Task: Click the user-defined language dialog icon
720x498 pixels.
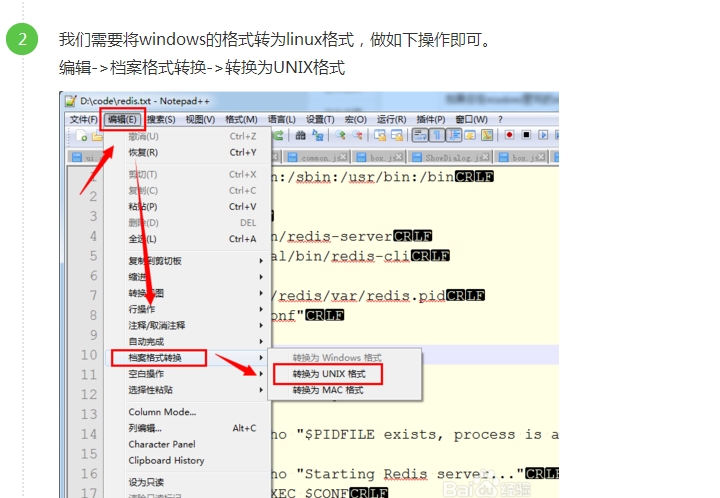Action: point(470,135)
